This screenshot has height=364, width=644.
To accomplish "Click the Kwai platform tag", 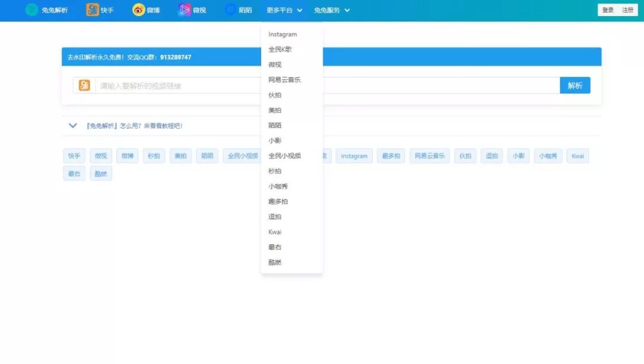I will [x=578, y=156].
